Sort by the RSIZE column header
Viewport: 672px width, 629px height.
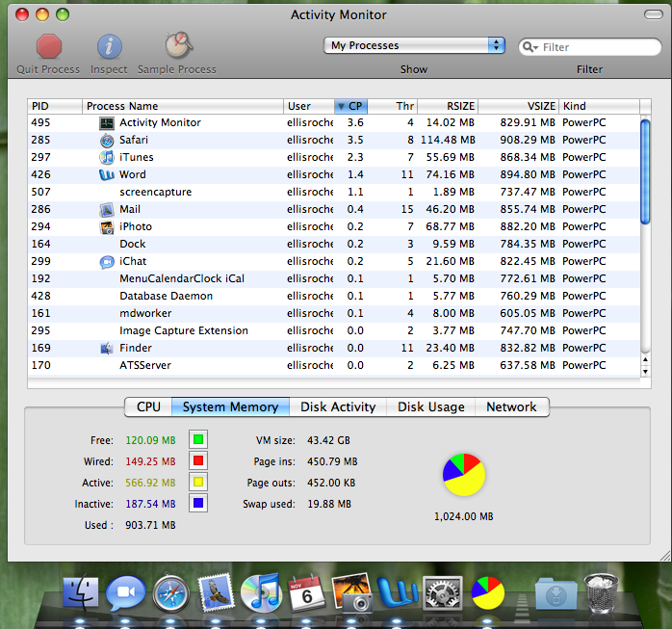[x=448, y=106]
